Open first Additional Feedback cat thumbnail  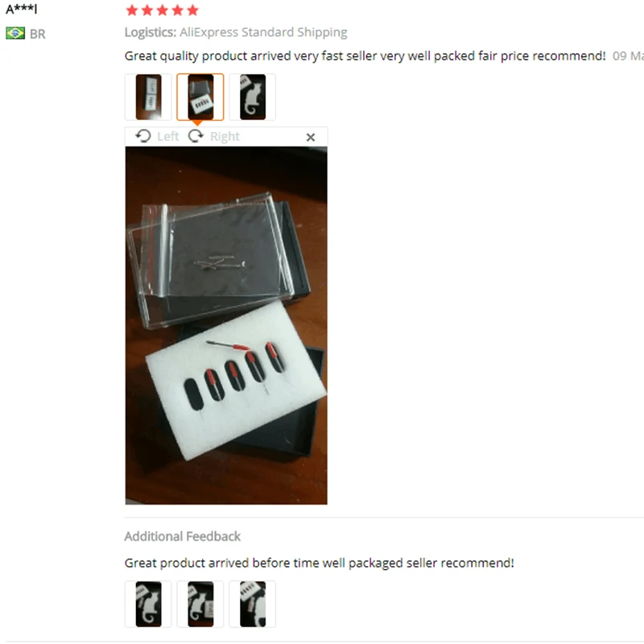[x=148, y=604]
